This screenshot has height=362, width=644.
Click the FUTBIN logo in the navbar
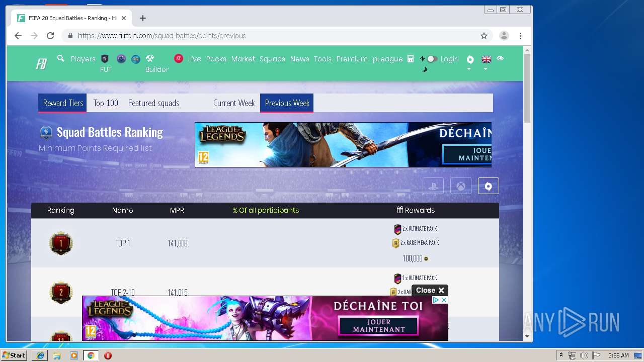coord(42,64)
